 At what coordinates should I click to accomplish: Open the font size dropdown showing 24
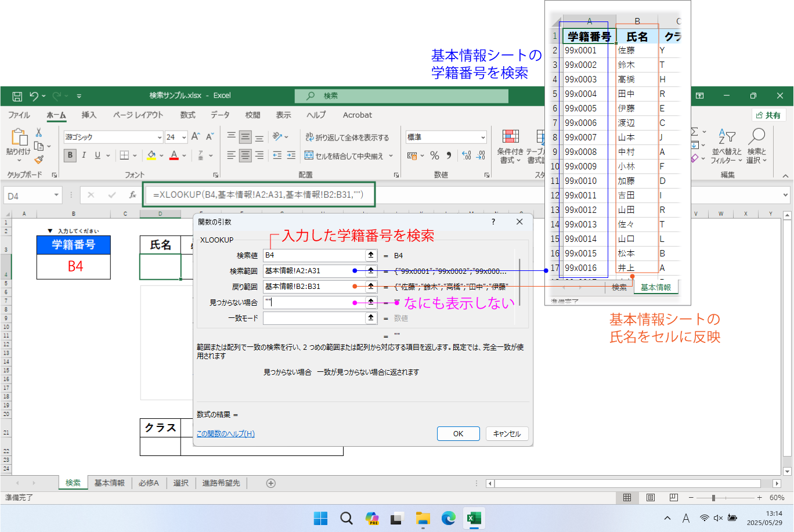tap(184, 137)
